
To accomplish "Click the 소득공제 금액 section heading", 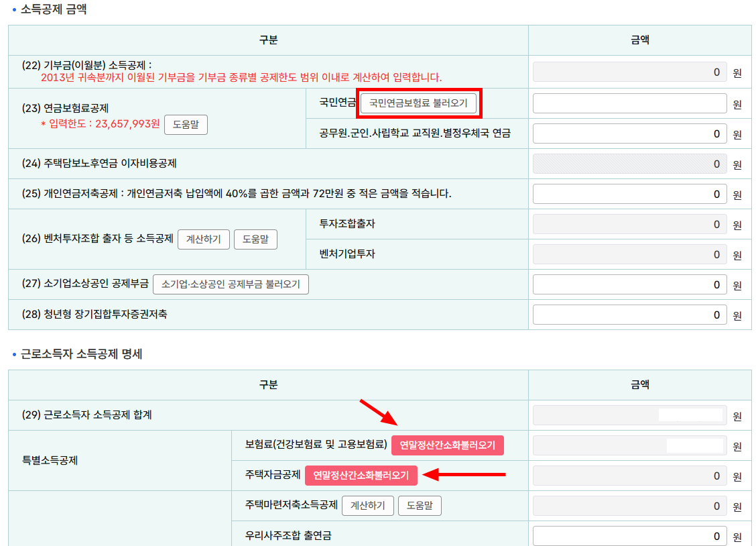I will pos(54,9).
